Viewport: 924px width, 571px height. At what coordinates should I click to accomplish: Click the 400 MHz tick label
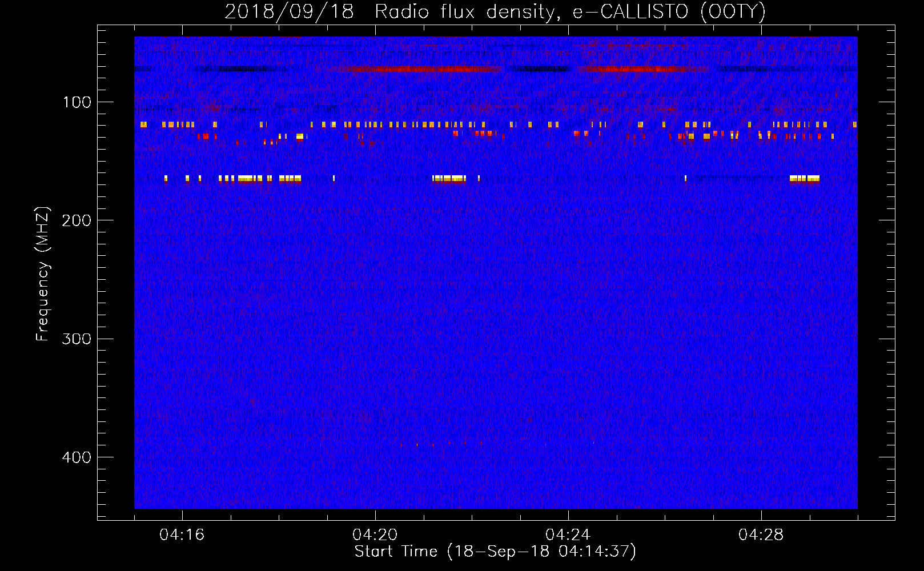[77, 457]
